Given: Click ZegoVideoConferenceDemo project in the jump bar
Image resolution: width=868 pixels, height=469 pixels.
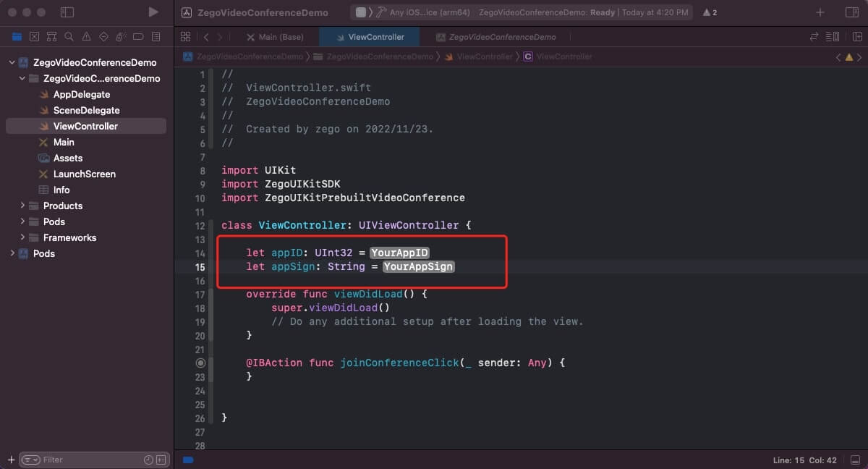Looking at the screenshot, I should [243, 56].
